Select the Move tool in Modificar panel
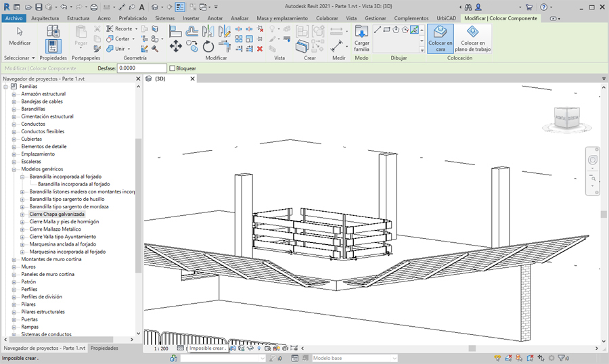The width and height of the screenshot is (609, 364). (175, 46)
